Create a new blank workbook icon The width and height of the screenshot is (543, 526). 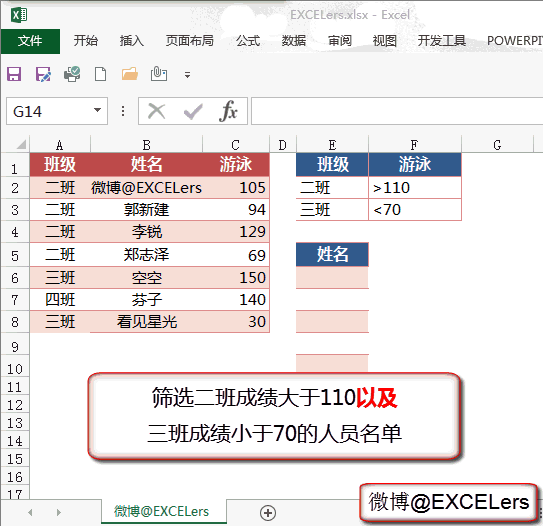click(100, 74)
